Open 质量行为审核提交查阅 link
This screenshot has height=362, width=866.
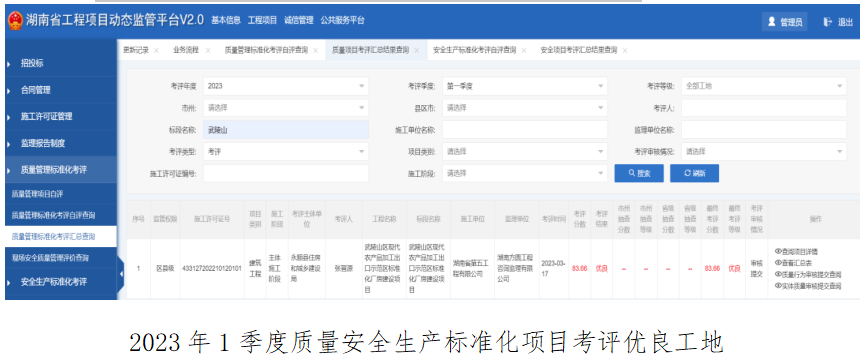point(811,274)
